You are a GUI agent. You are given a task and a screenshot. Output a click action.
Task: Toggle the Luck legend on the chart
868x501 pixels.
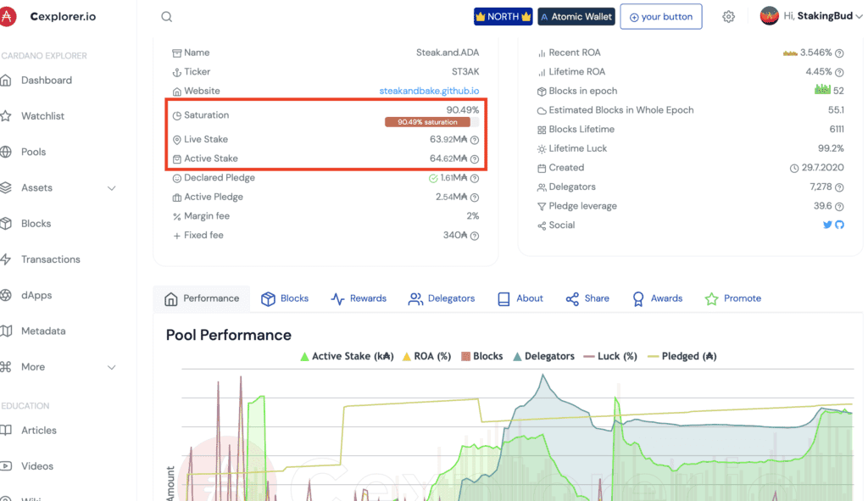610,356
